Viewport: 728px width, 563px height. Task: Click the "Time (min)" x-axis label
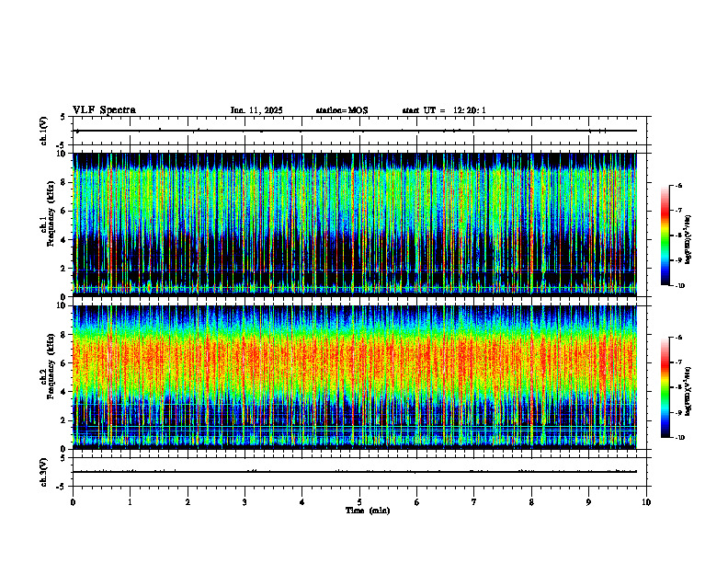pyautogui.click(x=368, y=511)
